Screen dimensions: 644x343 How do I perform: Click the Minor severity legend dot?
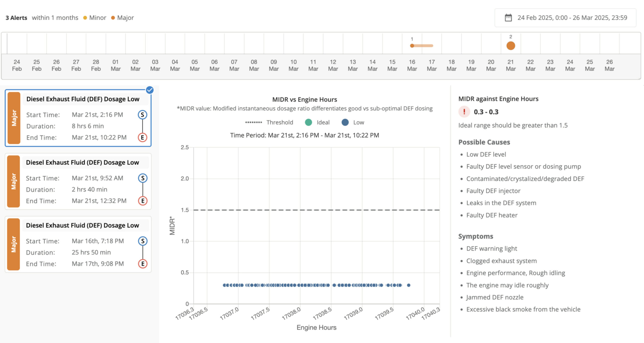[85, 18]
